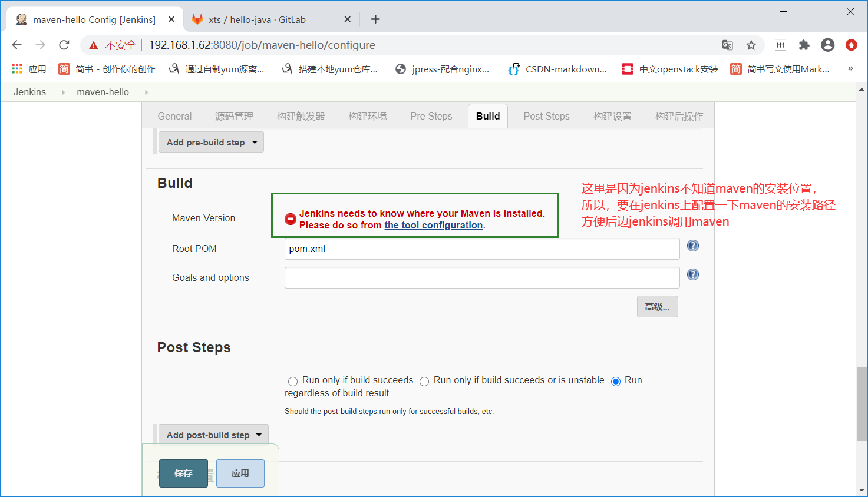
Task: Switch to the 构建后操作 tab
Action: 679,116
